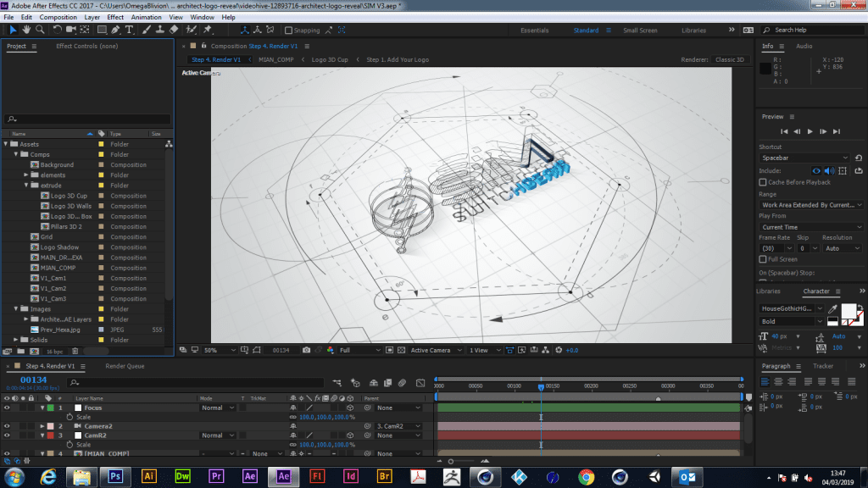Toggle Include audio speaker in Preview panel

tap(829, 171)
